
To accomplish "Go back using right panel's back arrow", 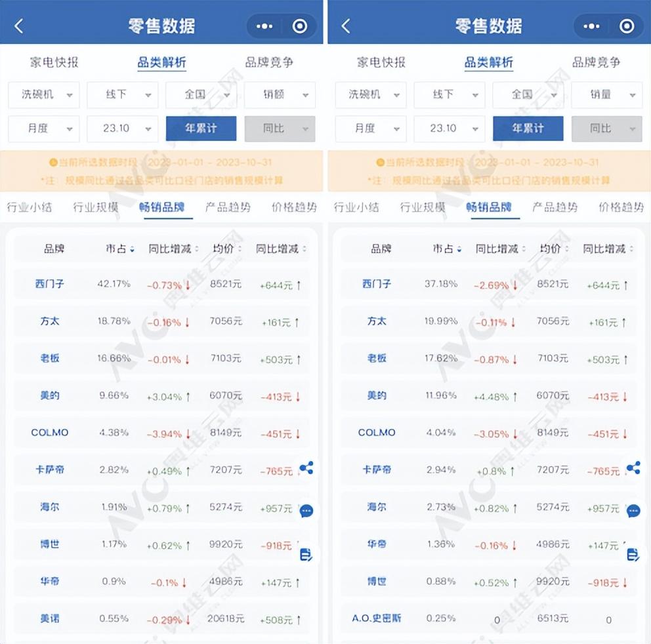I will pos(346,26).
